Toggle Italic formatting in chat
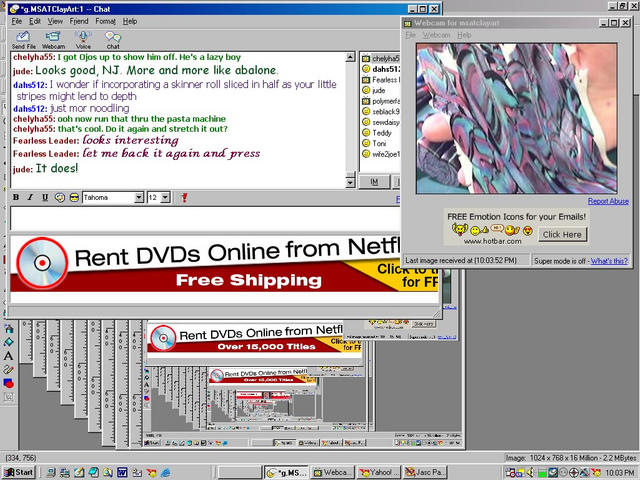The height and width of the screenshot is (480, 640). [30, 198]
